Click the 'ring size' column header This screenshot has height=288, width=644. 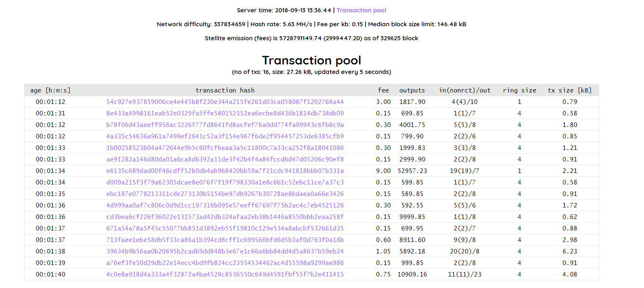point(520,90)
